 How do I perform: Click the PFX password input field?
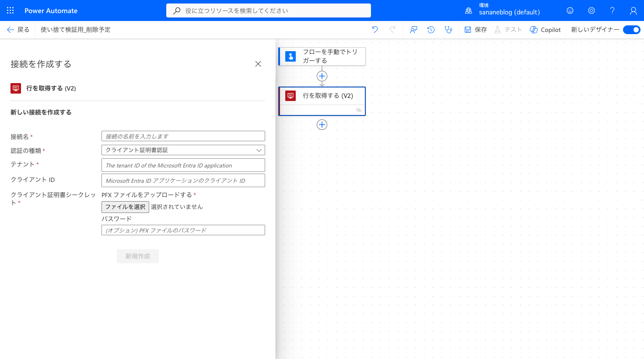click(183, 230)
